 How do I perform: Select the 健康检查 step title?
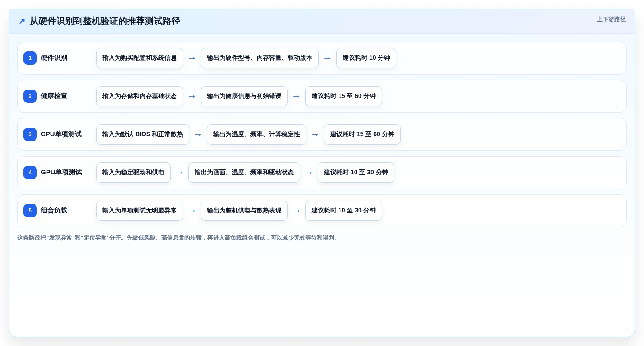pos(54,96)
